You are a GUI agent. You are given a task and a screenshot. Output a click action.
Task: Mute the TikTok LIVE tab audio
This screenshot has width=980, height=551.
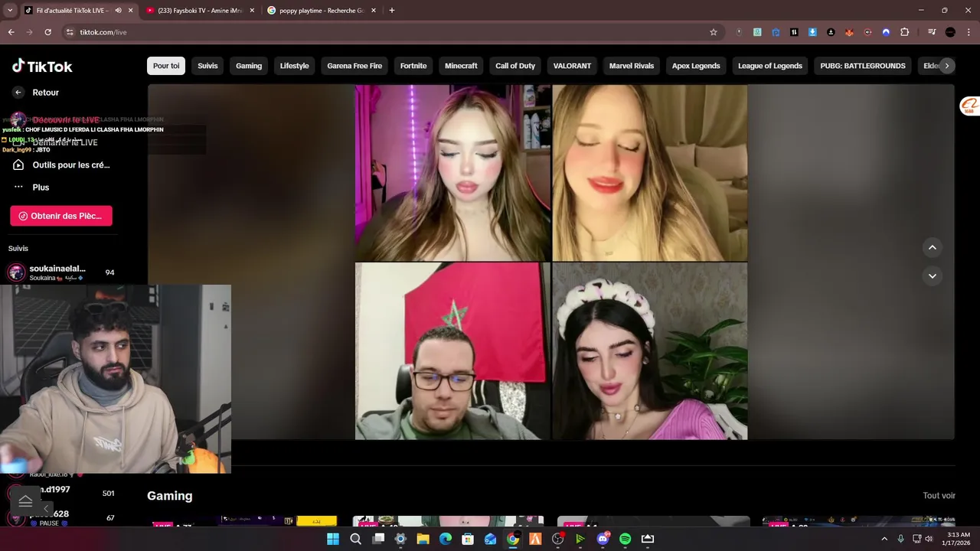click(118, 11)
